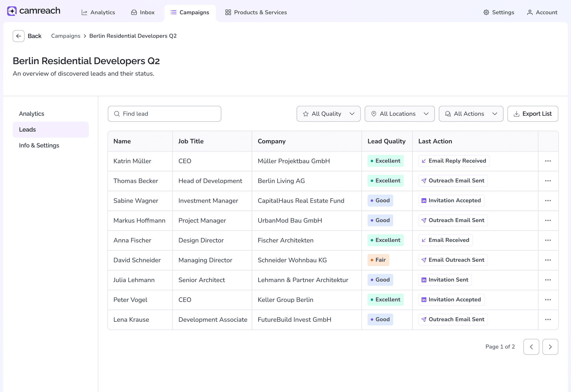Image resolution: width=571 pixels, height=392 pixels.
Task: Expand the All Actions dropdown
Action: 471,114
